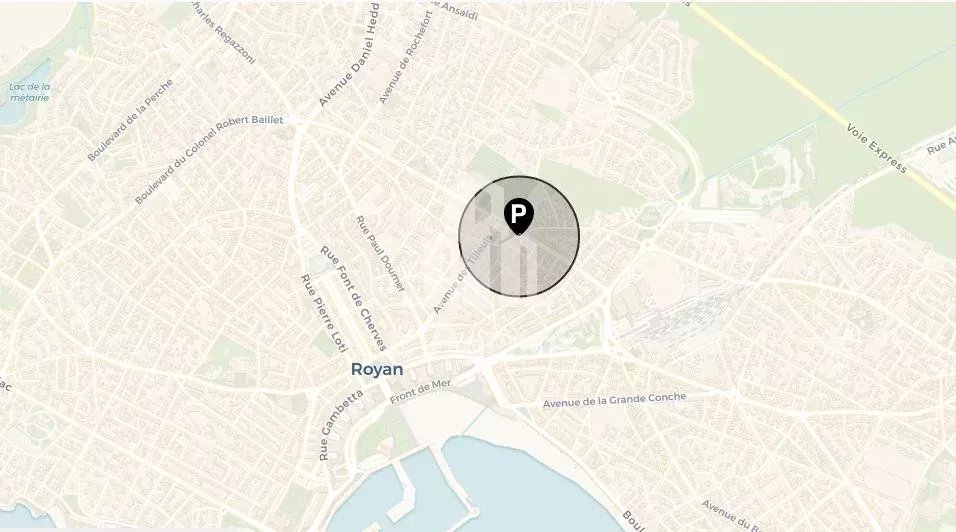Click Avenue de la Grande Conche label
956x532 pixels.
(615, 400)
